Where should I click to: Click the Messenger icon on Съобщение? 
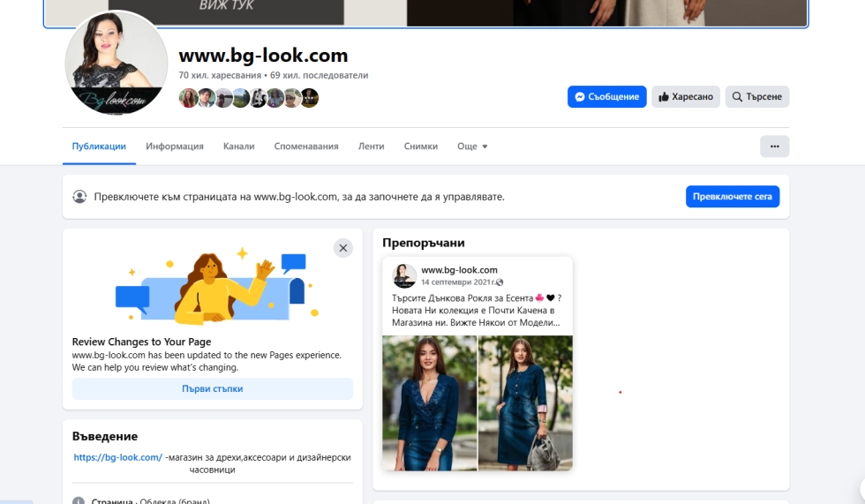tap(580, 96)
